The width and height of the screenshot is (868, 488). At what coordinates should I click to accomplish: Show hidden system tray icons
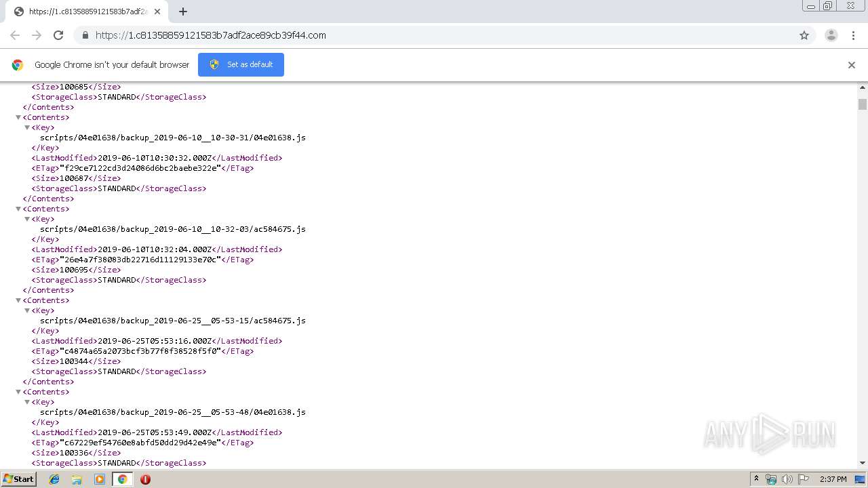(756, 479)
